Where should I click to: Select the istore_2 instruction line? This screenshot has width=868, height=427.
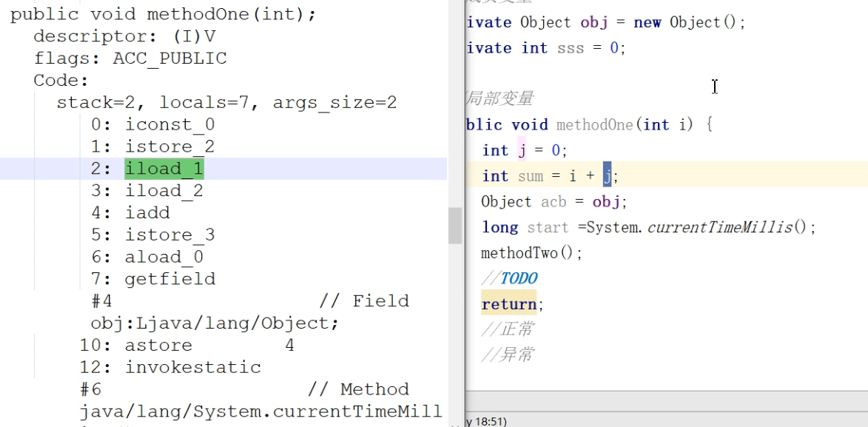[169, 147]
